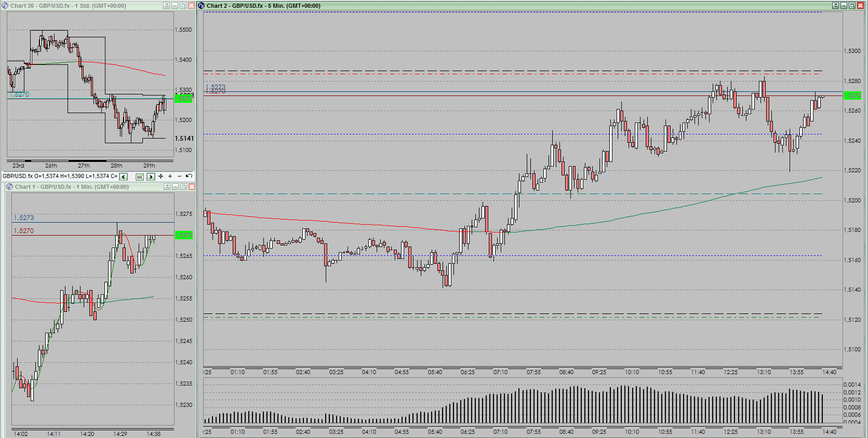Roll up the Chart 36 window
This screenshot has height=438, width=868.
[167, 6]
